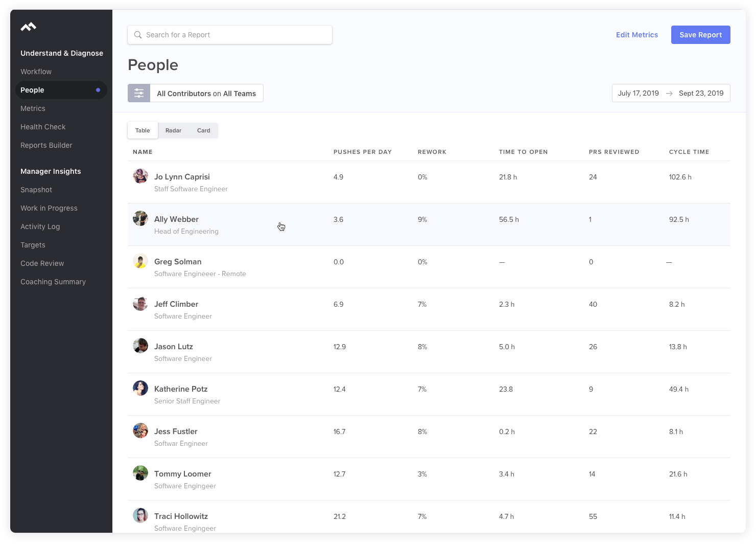The width and height of the screenshot is (756, 544).
Task: Click Katherine Potz's 49.4 h cycle time
Action: point(679,389)
